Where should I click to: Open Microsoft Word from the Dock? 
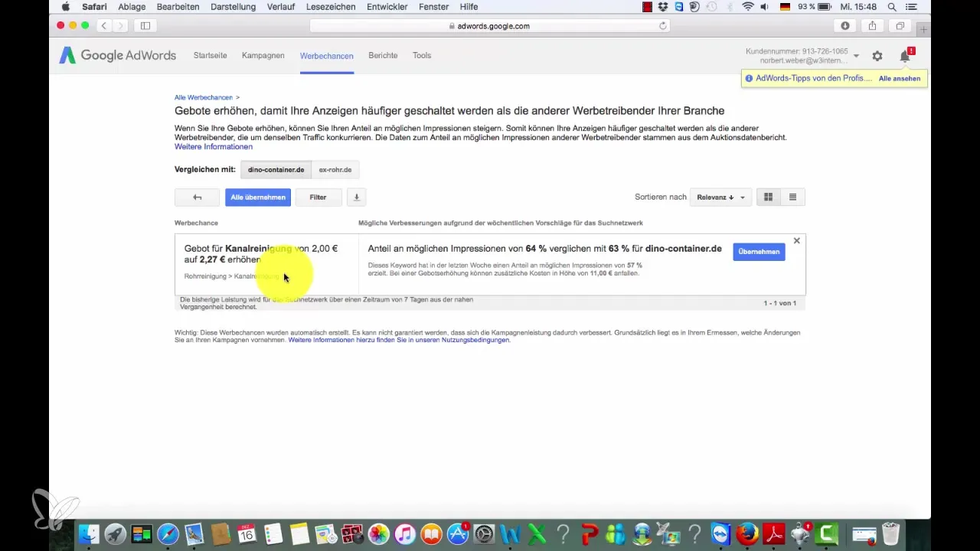tap(511, 534)
